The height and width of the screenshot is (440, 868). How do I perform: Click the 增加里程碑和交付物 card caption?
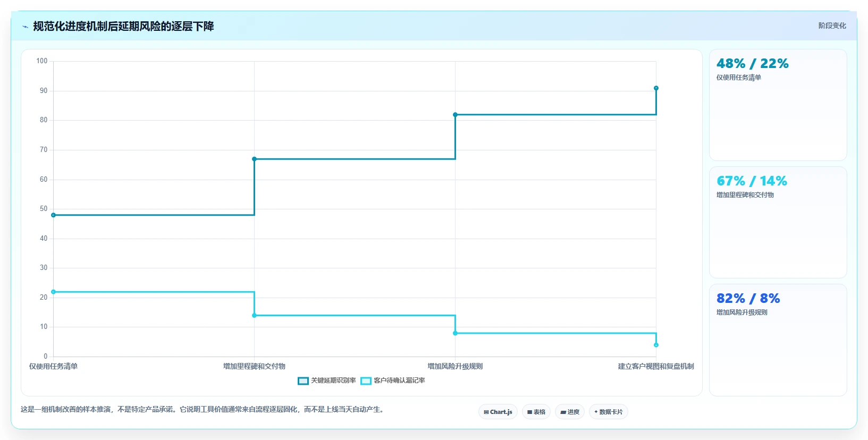745,195
